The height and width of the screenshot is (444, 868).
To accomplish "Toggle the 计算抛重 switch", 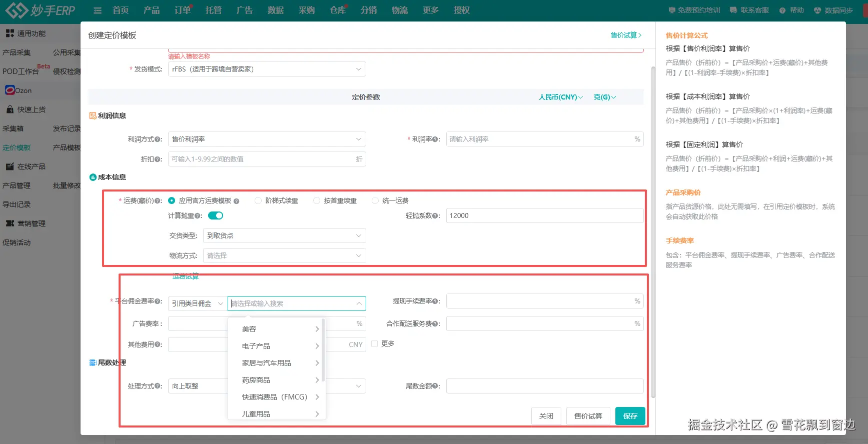I will 216,215.
